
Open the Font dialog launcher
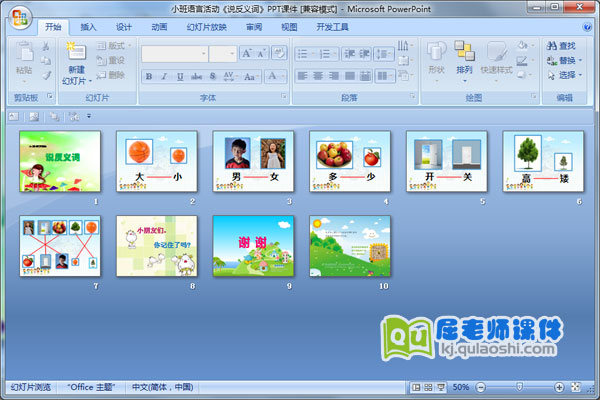(x=284, y=96)
